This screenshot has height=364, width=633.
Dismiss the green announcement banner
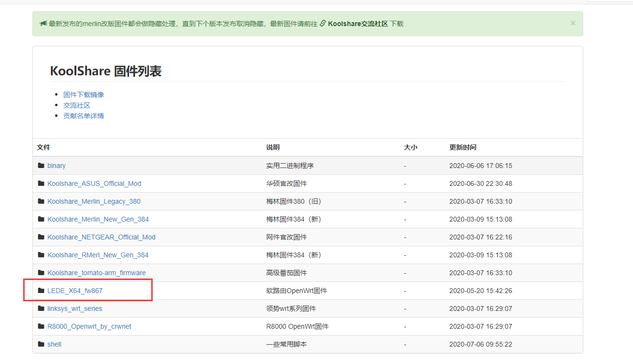[573, 23]
